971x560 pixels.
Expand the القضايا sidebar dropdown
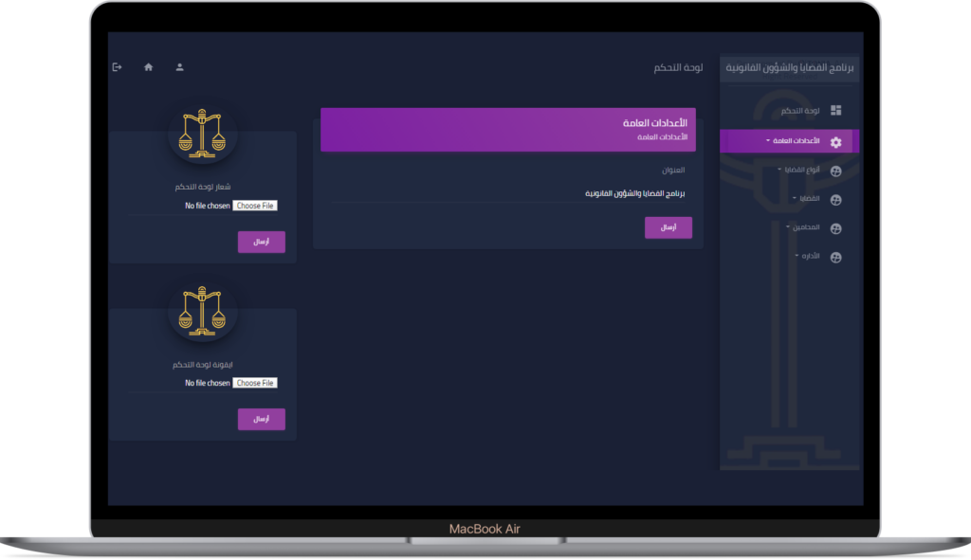[794, 199]
